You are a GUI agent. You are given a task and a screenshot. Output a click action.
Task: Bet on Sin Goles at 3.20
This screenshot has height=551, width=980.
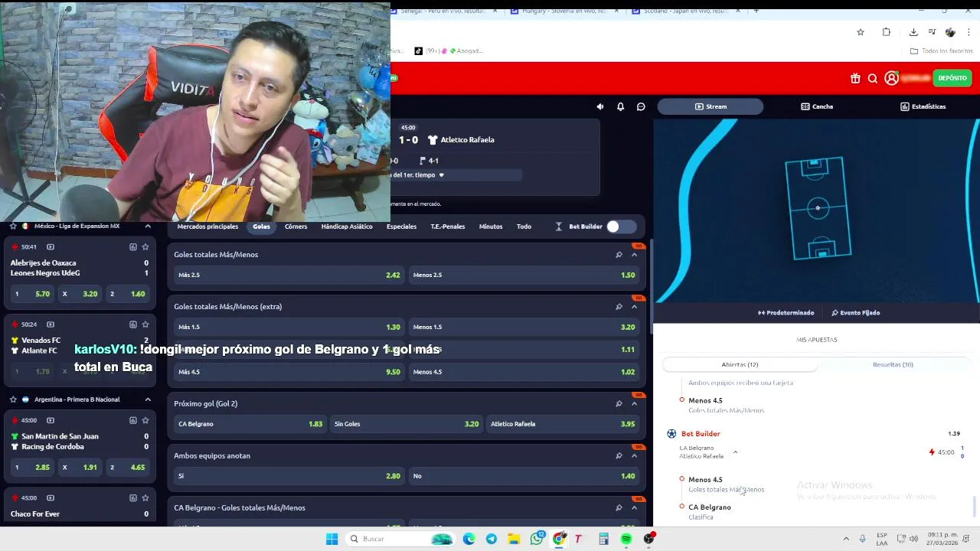click(406, 424)
